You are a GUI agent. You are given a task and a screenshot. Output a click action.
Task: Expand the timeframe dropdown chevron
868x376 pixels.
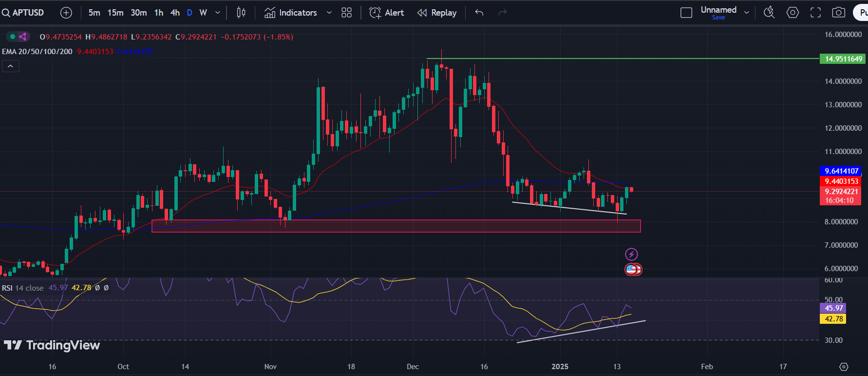[218, 13]
